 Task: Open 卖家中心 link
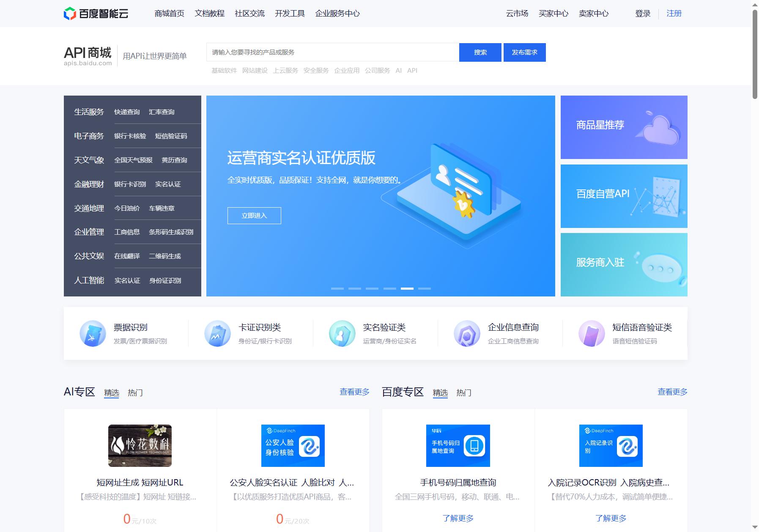pos(594,14)
